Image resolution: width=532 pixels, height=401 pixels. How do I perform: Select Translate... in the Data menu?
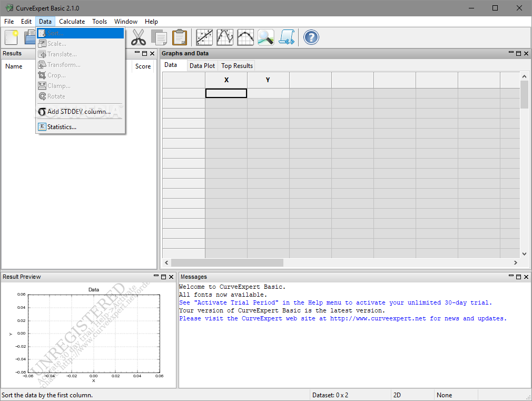pos(81,54)
